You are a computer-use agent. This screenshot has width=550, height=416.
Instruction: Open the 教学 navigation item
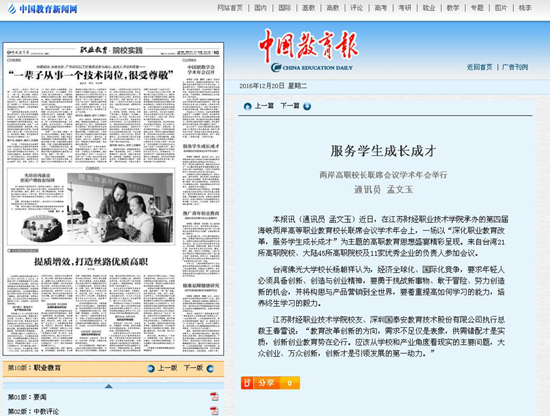(x=453, y=8)
